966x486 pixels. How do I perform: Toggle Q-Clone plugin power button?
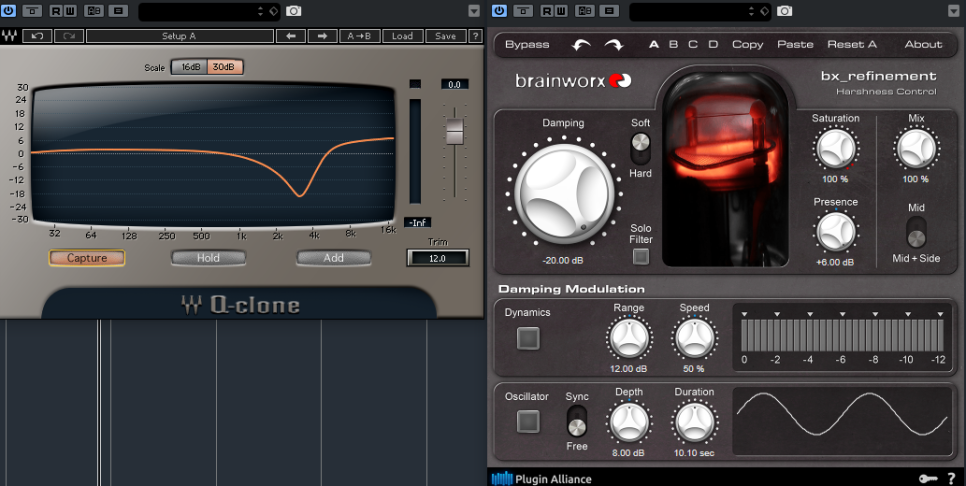coord(9,10)
